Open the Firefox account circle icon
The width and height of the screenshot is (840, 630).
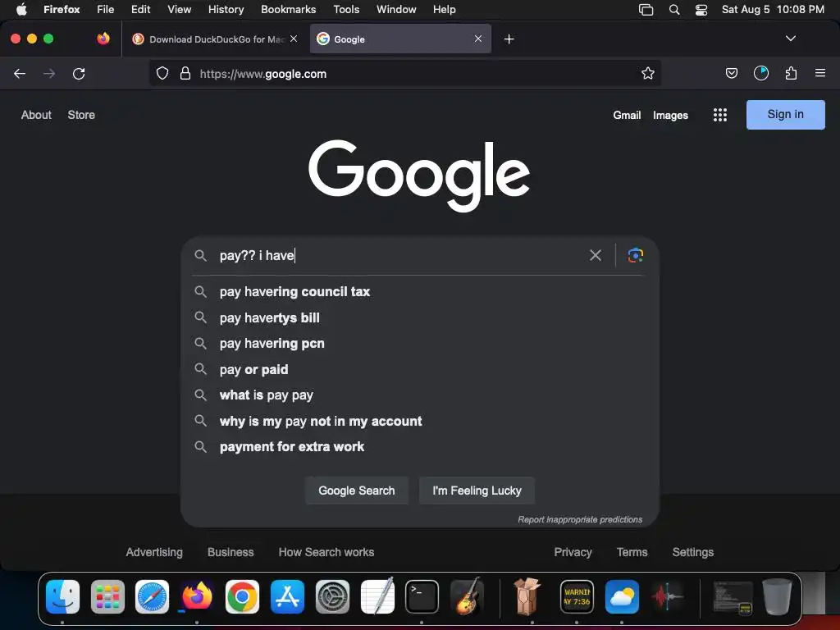pyautogui.click(x=760, y=73)
